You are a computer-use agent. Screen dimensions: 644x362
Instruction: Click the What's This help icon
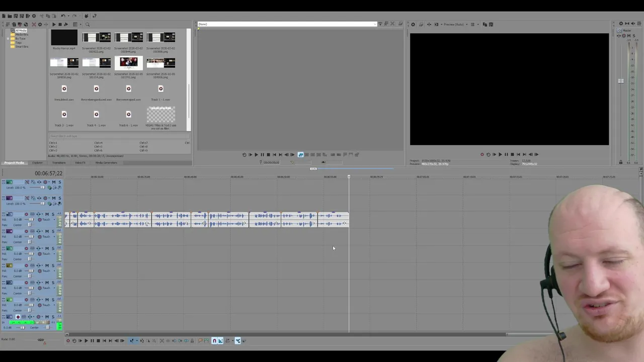(x=94, y=16)
